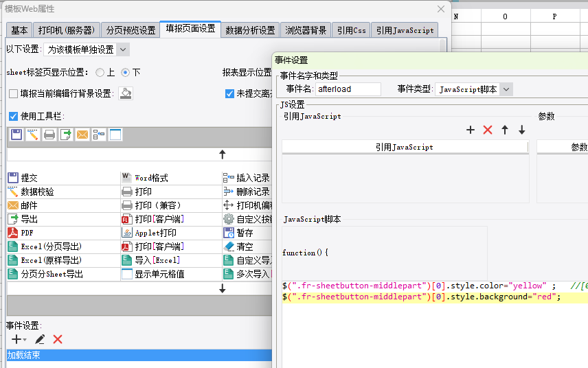Add a JavaScript reference with plus button
The image size is (588, 368).
[x=471, y=130]
